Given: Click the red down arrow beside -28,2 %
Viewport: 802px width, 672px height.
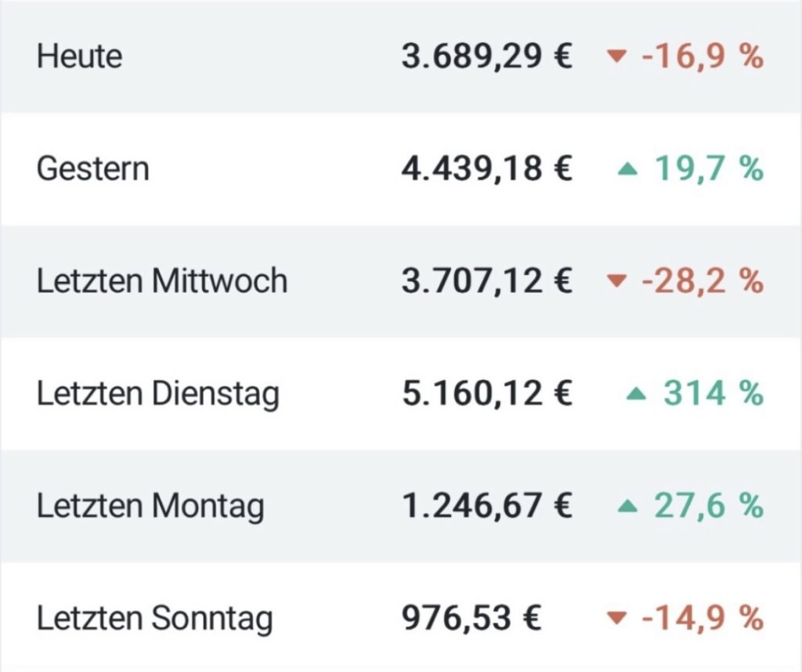Looking at the screenshot, I should point(616,280).
